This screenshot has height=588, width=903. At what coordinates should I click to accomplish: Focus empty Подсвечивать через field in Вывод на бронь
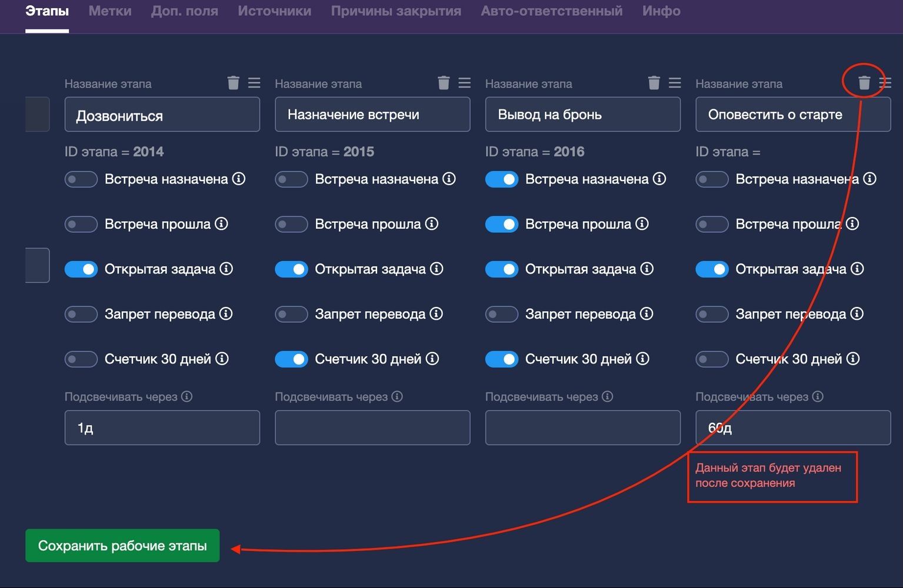coord(583,427)
